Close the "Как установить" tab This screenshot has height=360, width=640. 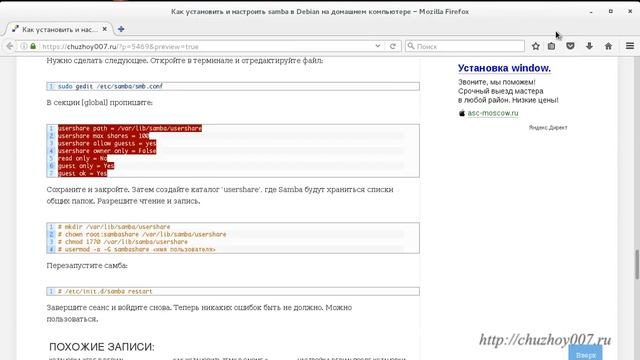click(x=104, y=29)
